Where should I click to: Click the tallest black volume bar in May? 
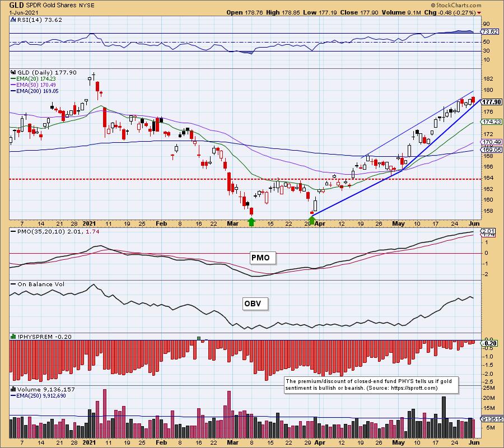(x=444, y=417)
